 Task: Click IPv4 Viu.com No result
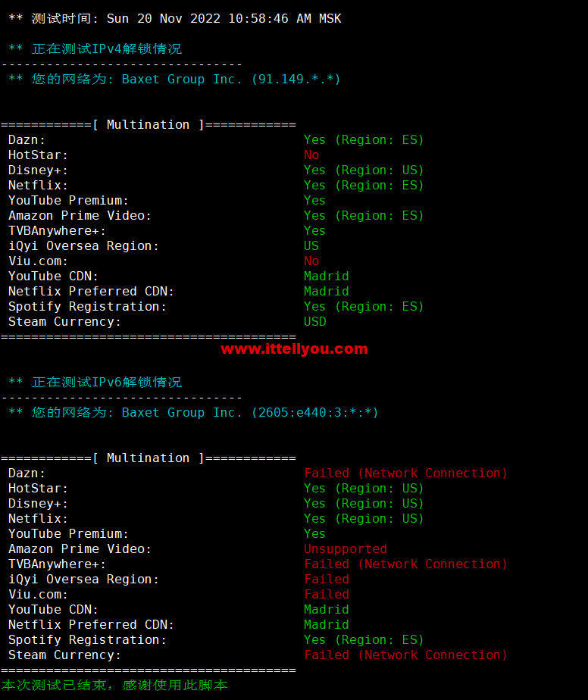pos(311,261)
